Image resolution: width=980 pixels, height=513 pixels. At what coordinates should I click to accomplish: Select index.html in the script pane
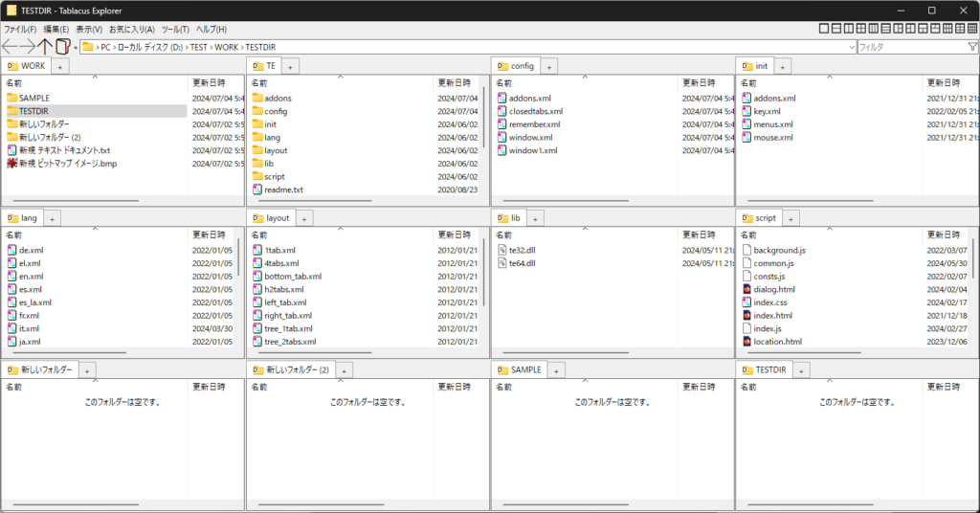[x=771, y=315]
